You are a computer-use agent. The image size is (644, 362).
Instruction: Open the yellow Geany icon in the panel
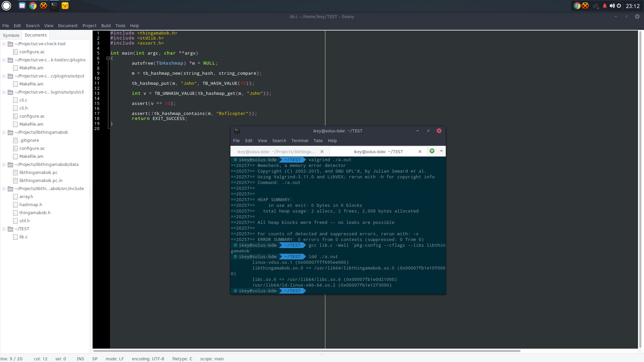pos(65,6)
